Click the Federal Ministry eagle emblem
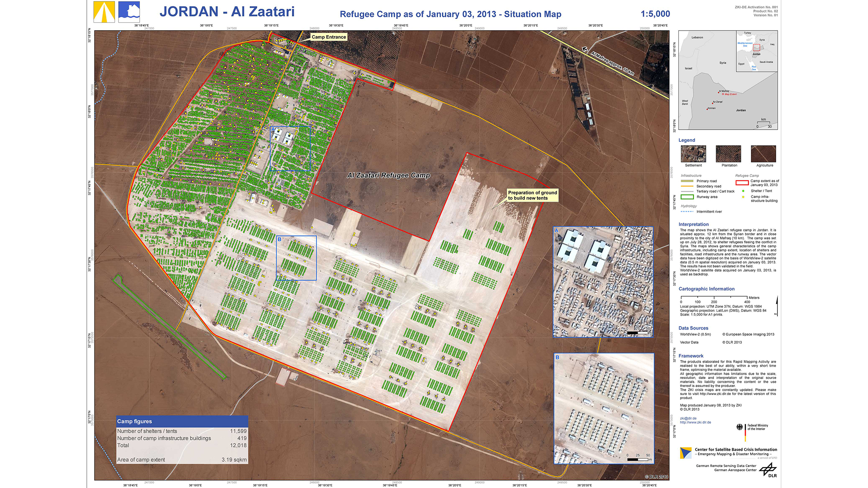The image size is (868, 488). pos(740,427)
